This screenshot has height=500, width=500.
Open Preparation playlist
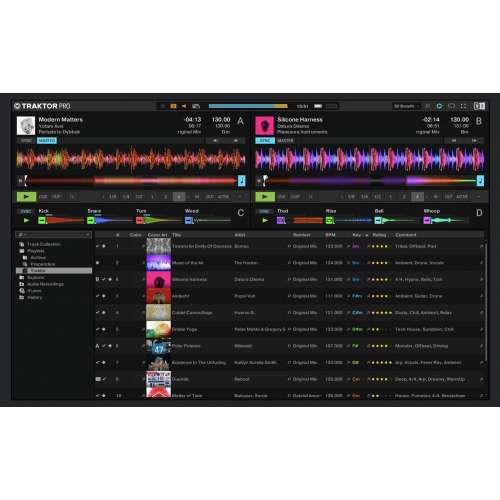pos(43,264)
